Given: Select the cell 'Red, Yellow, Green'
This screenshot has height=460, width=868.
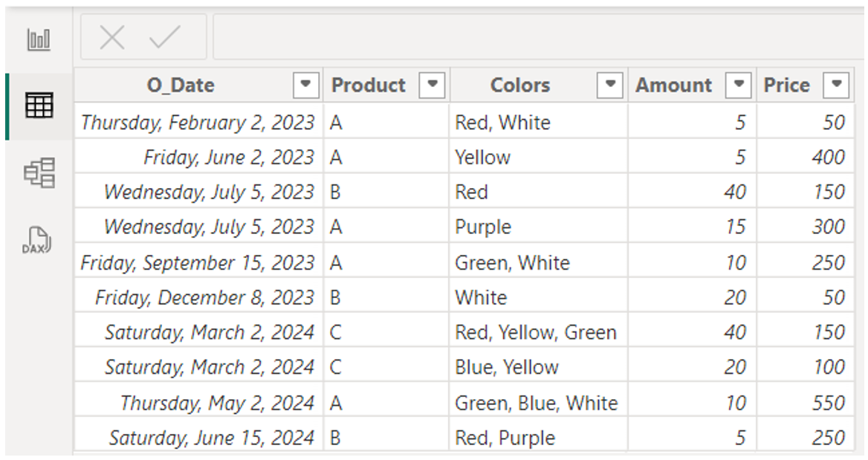Looking at the screenshot, I should click(538, 332).
